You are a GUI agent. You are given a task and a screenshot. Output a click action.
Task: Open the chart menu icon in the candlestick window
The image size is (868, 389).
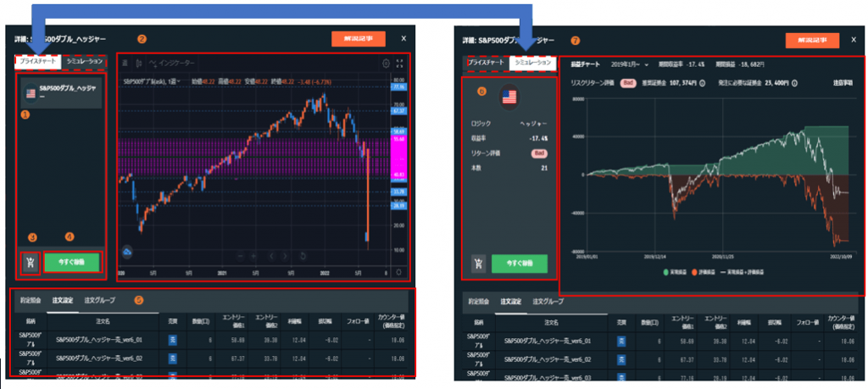tap(125, 63)
